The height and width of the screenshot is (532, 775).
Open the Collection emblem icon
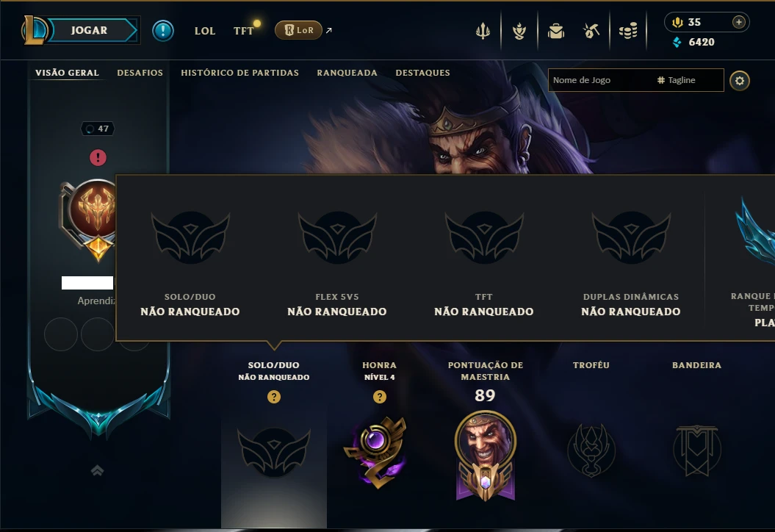click(x=519, y=31)
